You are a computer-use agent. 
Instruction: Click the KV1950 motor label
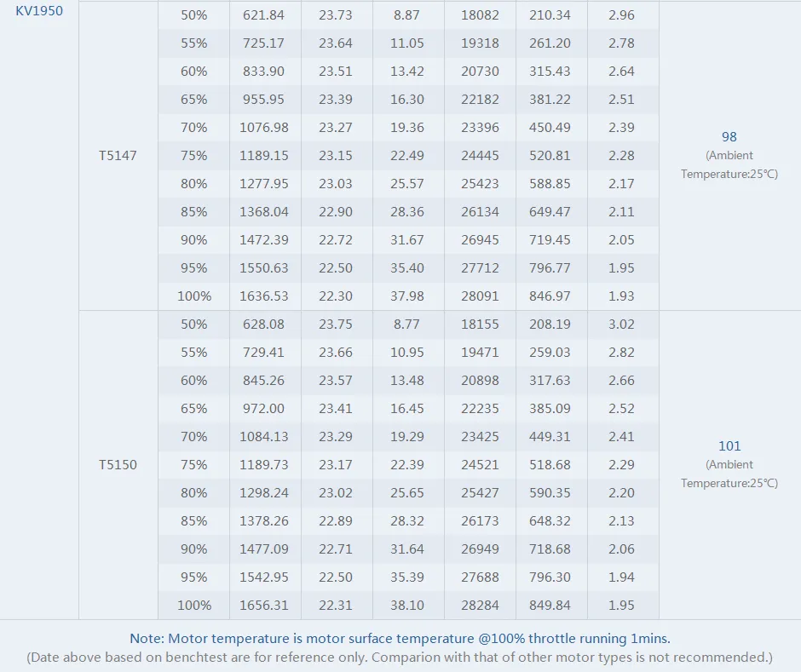[39, 11]
